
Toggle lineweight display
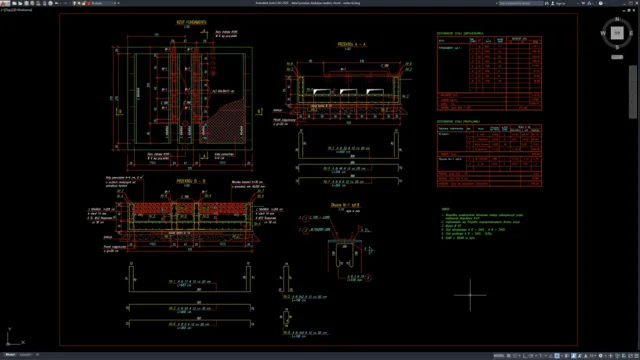click(x=566, y=356)
